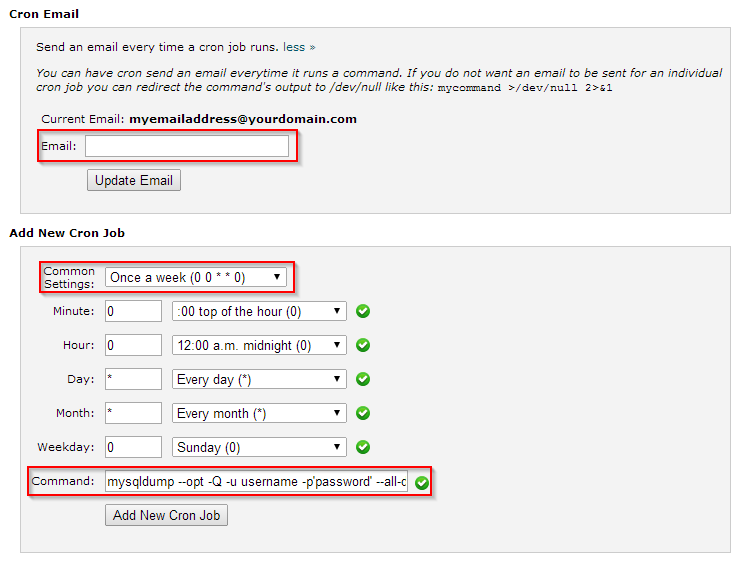Click the green checkmark beside Month row
This screenshot has height=562, width=743.
click(x=363, y=413)
